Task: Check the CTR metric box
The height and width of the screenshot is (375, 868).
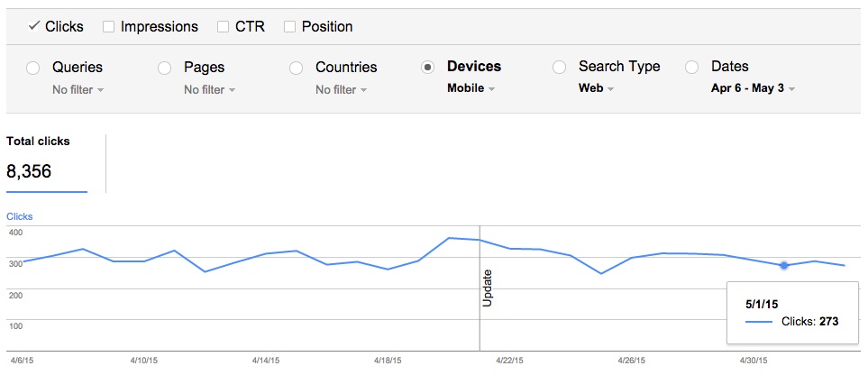Action: click(x=224, y=26)
